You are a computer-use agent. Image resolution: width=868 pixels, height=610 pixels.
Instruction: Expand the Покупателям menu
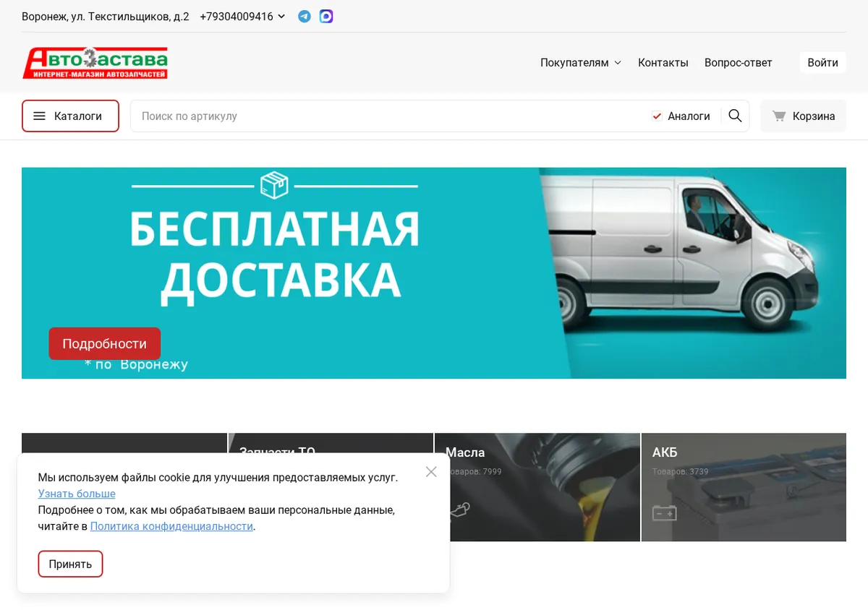(581, 63)
